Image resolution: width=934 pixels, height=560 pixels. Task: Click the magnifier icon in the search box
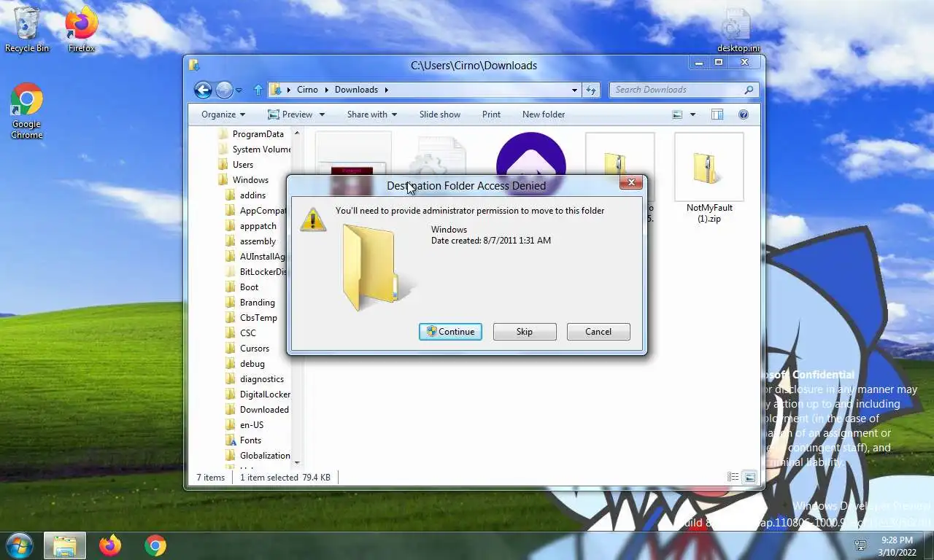(749, 90)
